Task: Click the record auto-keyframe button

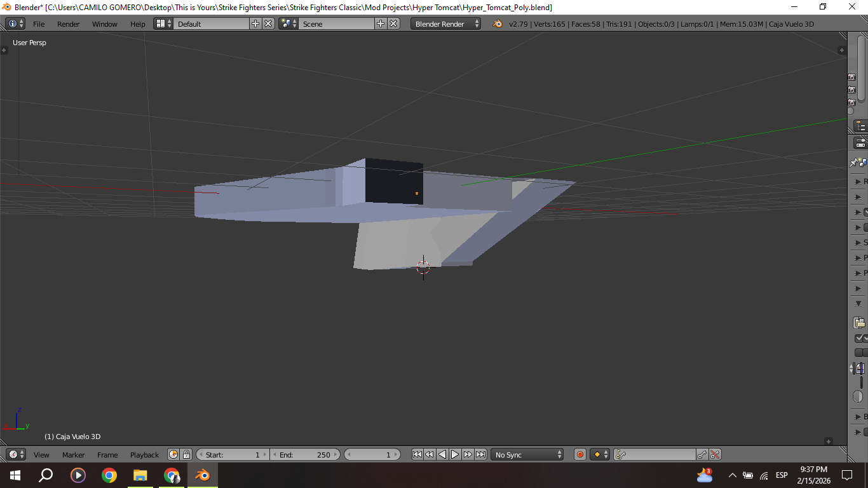Action: (580, 454)
